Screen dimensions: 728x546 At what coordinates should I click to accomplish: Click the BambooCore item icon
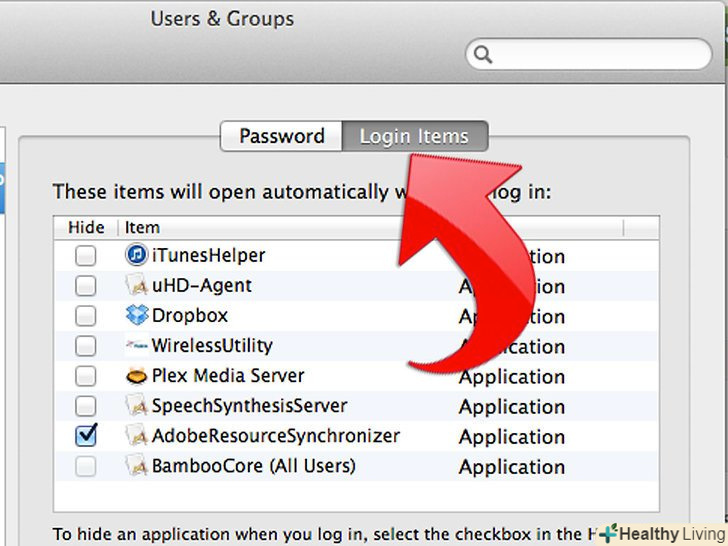point(137,466)
